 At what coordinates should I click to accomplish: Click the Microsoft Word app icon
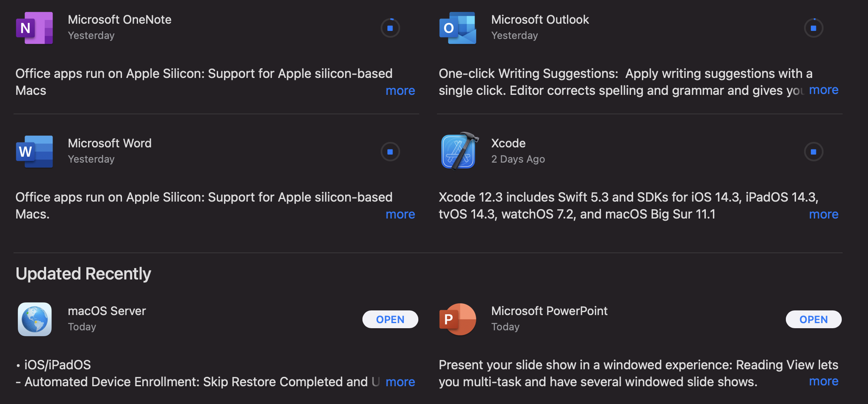click(x=34, y=151)
